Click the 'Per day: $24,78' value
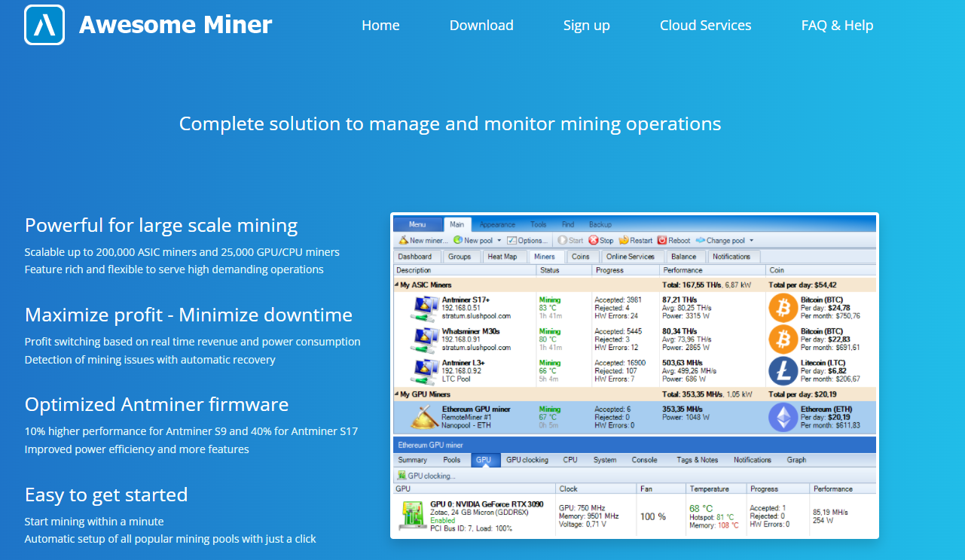 825,308
